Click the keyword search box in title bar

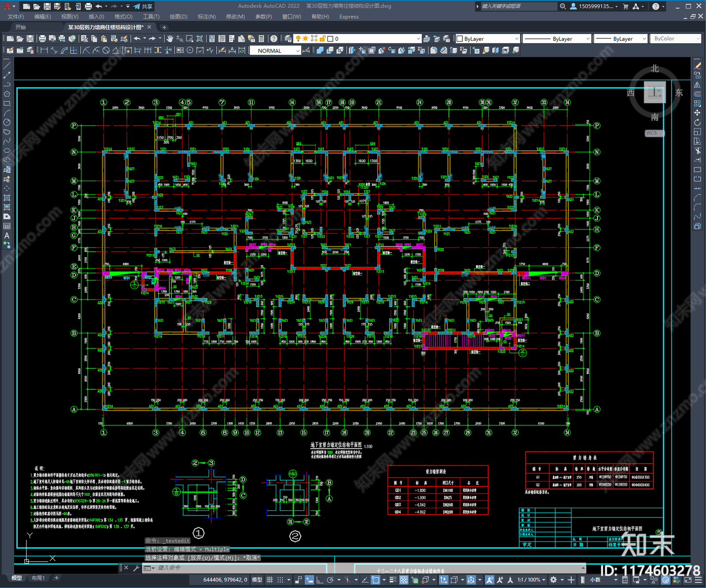(x=519, y=6)
